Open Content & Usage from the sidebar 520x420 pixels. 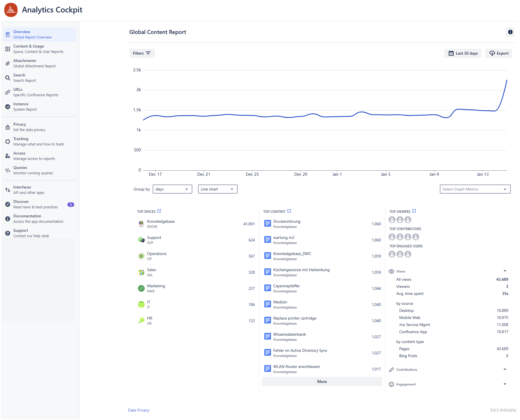(29, 49)
